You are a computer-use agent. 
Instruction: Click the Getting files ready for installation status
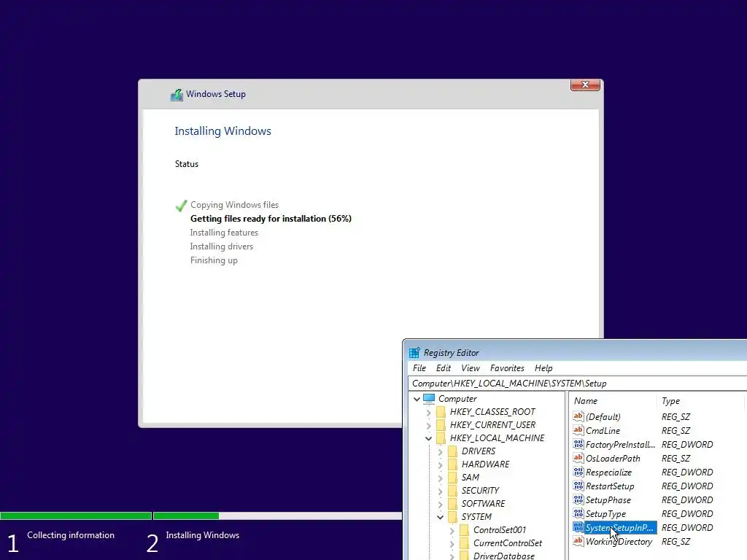point(271,219)
